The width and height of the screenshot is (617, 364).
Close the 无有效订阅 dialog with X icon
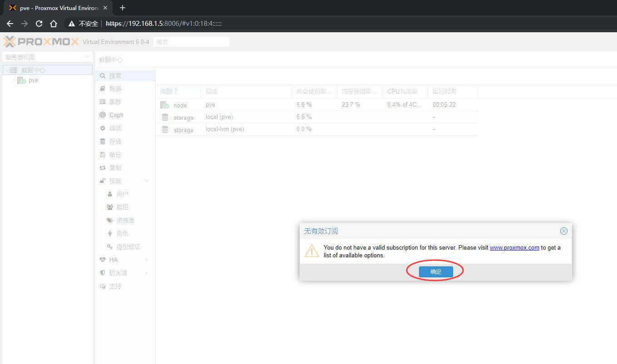pos(563,231)
